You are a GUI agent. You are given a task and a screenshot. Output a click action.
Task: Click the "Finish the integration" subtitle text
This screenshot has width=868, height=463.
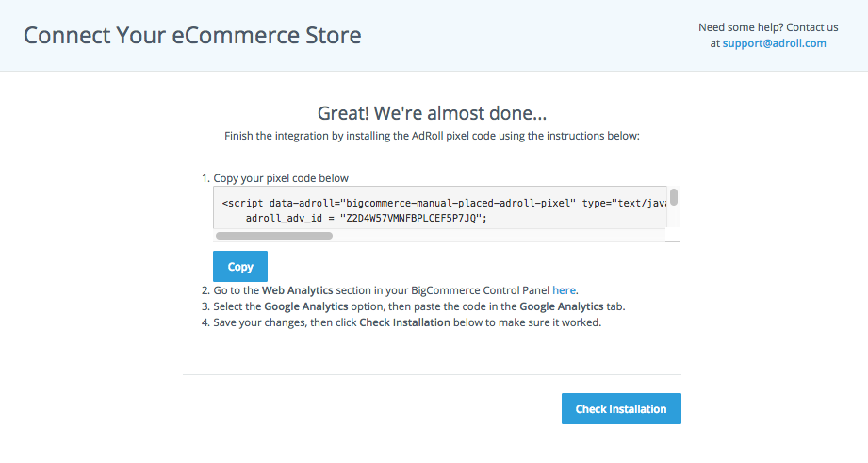(432, 136)
